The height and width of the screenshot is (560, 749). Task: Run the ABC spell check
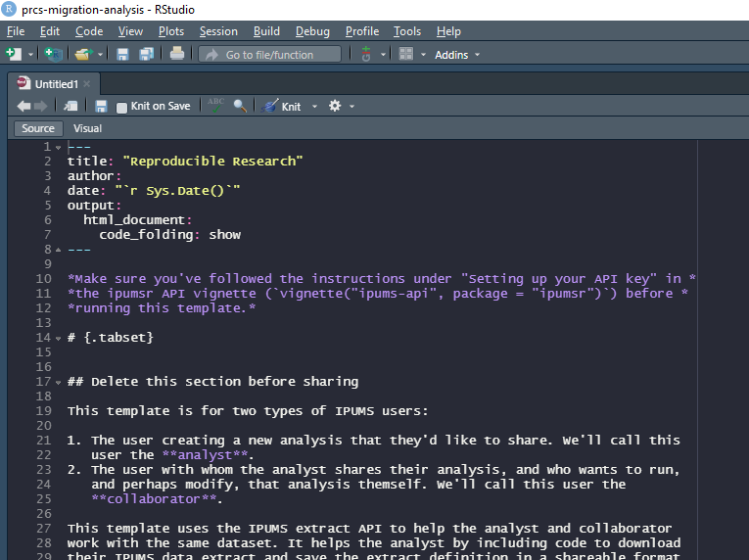click(216, 105)
